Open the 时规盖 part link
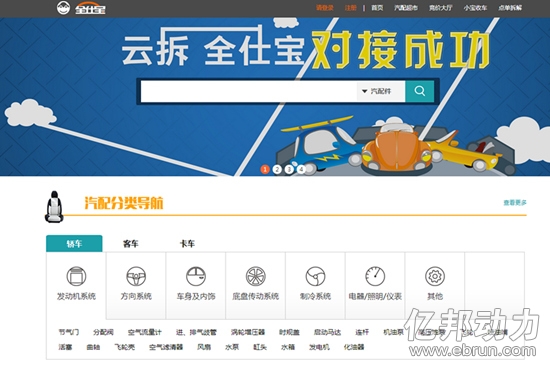Screen dimensions: 550x367 pos(289,332)
